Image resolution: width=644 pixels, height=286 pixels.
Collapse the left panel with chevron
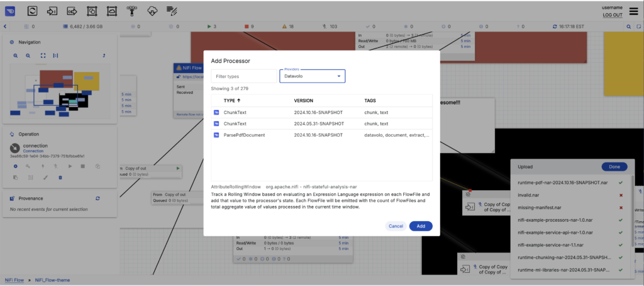pos(5,26)
